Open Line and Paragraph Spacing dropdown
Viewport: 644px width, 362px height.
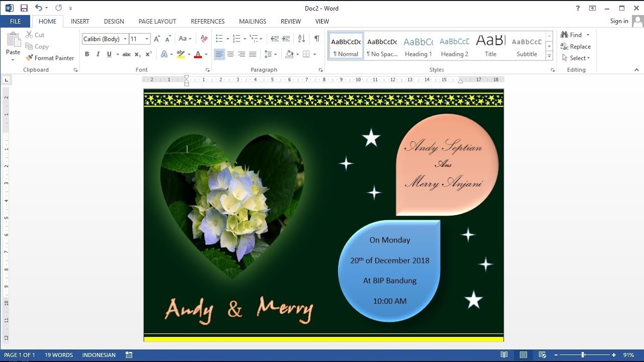click(270, 54)
